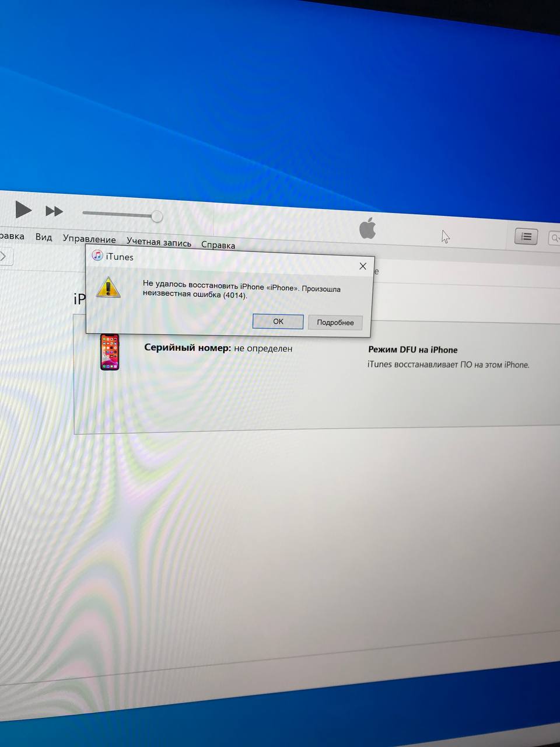560x747 pixels.
Task: Open the Учетная запись menu
Action: [x=159, y=242]
